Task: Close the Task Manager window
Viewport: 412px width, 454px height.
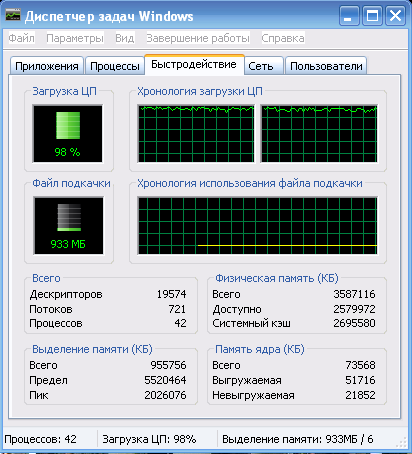Action: pyautogui.click(x=395, y=16)
